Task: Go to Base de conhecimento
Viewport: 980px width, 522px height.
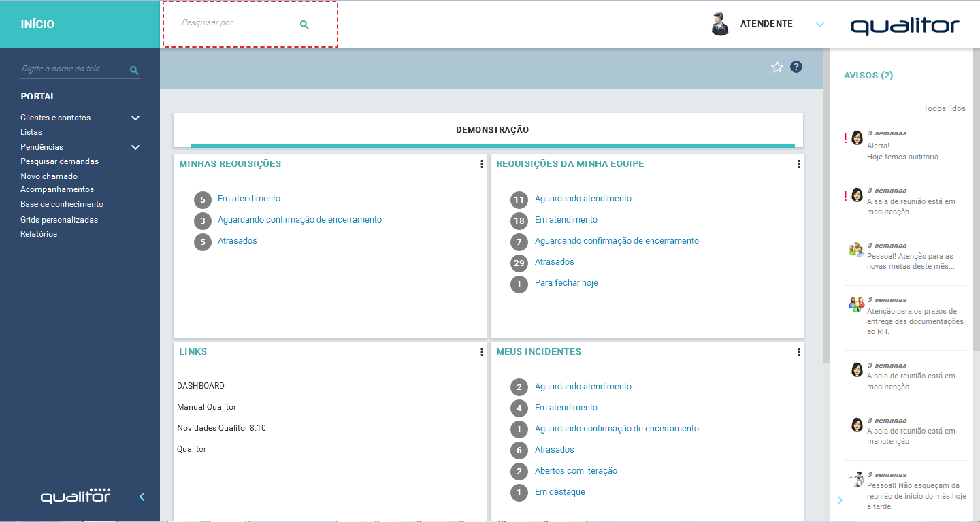Action: [62, 204]
